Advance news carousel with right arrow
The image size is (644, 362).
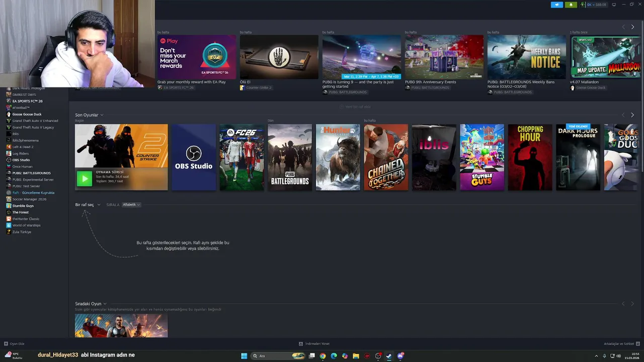point(632,27)
